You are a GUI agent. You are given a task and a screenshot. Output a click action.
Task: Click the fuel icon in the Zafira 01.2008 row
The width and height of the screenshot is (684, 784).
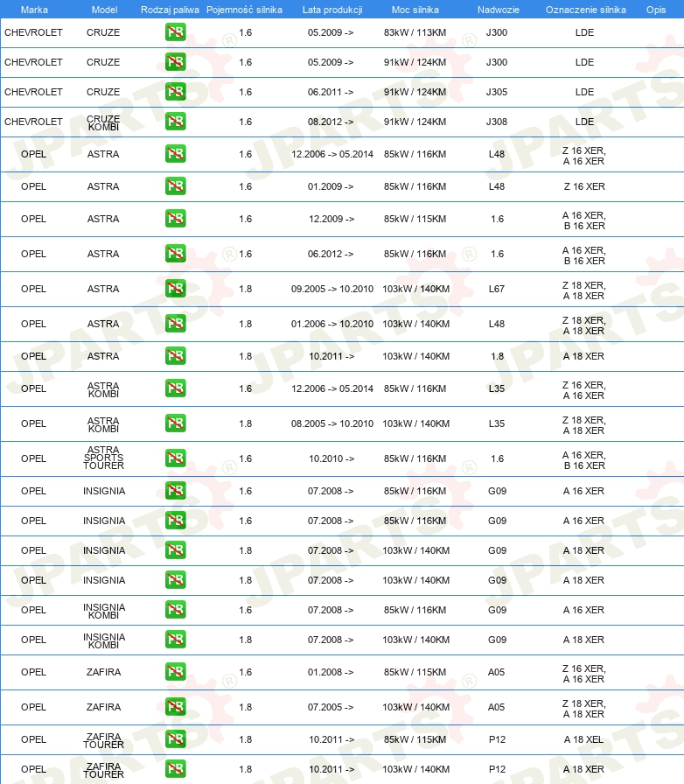[176, 672]
